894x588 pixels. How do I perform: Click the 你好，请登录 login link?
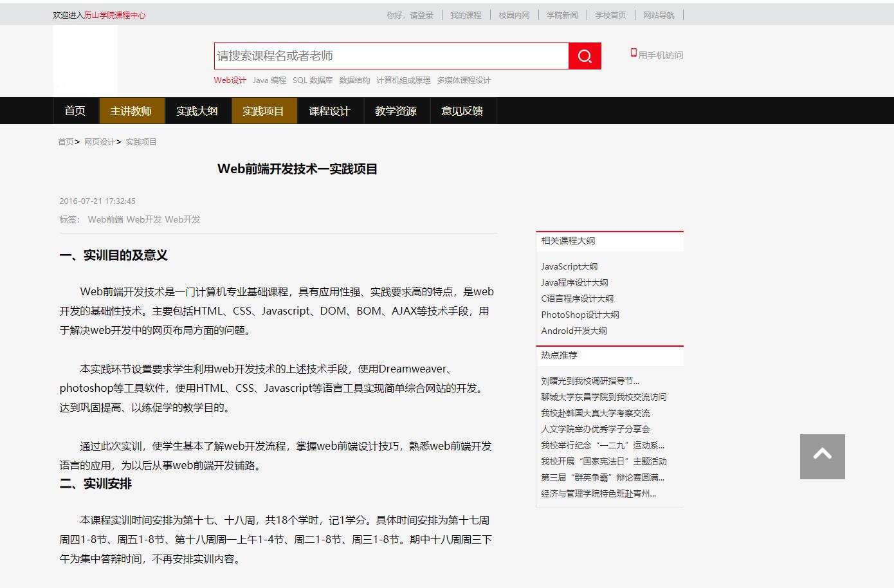click(410, 15)
